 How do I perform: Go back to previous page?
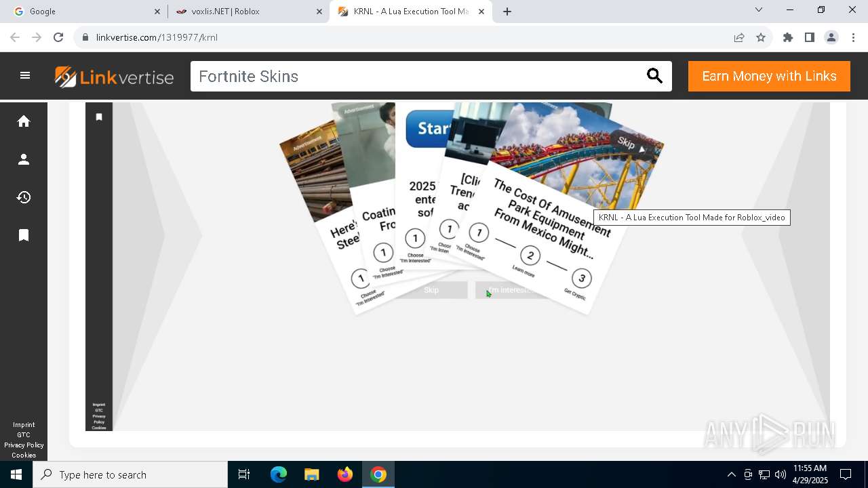[15, 37]
